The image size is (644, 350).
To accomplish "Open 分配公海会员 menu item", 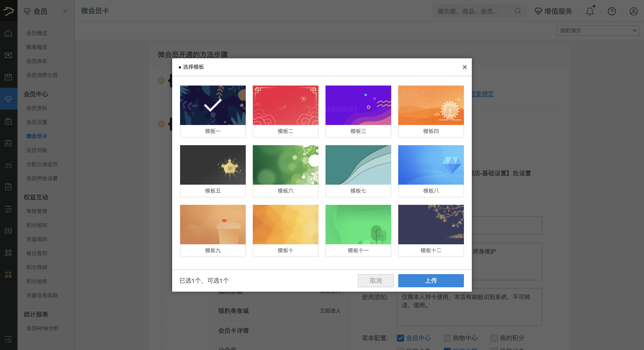I will coord(42,164).
